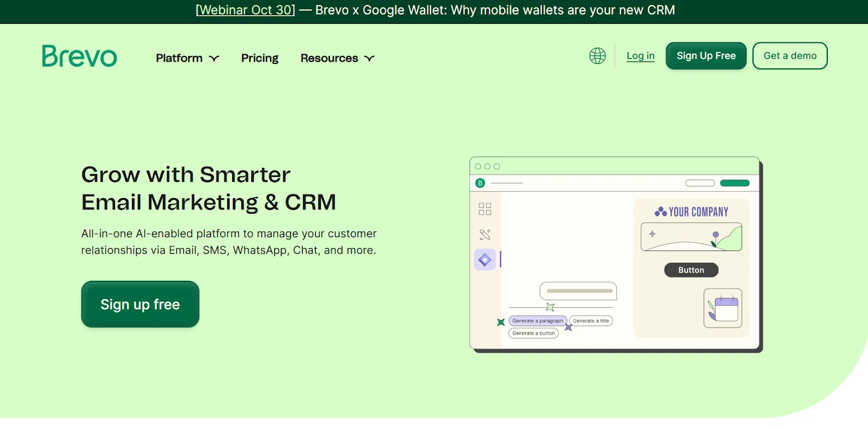Expand the Resources dropdown menu
Screen dimensions: 868x430
[x=337, y=58]
